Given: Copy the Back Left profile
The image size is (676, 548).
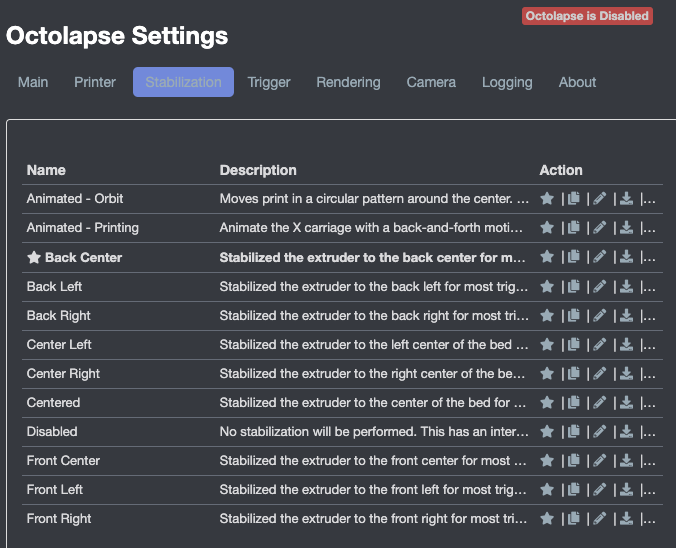Looking at the screenshot, I should [x=574, y=286].
